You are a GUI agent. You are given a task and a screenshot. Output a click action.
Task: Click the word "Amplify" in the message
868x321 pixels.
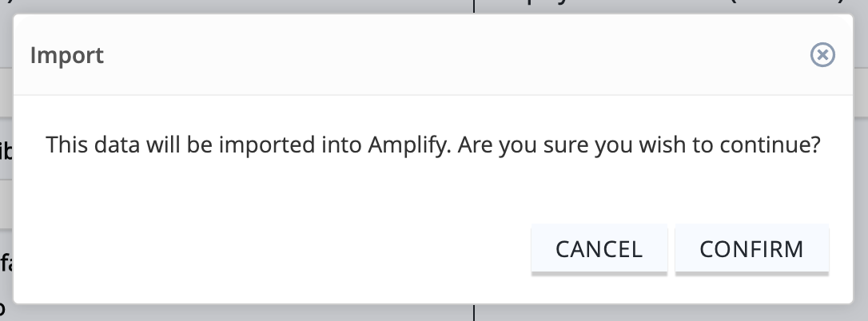tap(410, 145)
